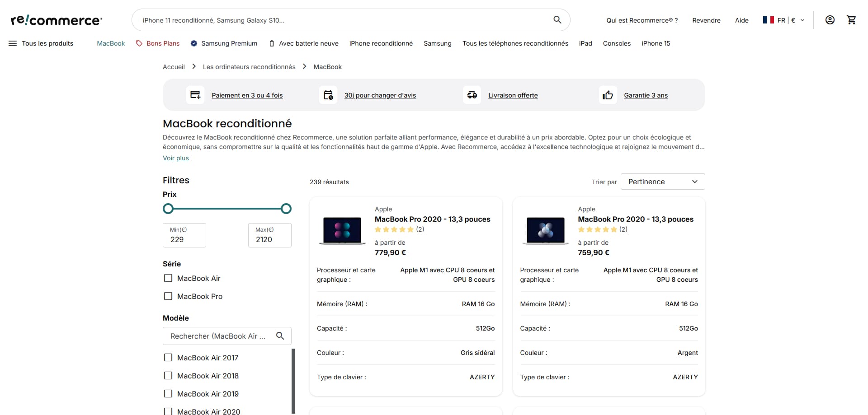This screenshot has height=415, width=868.
Task: Open the MacBook navigation item
Action: (x=111, y=43)
